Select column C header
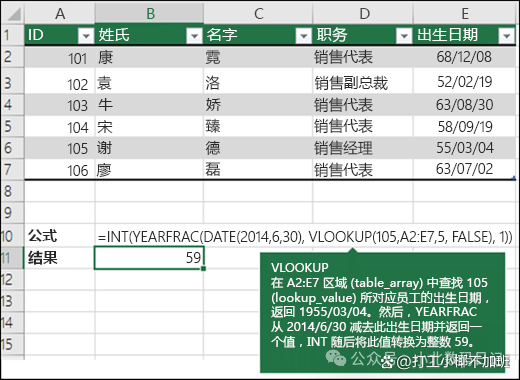The image size is (520, 380). coord(258,13)
